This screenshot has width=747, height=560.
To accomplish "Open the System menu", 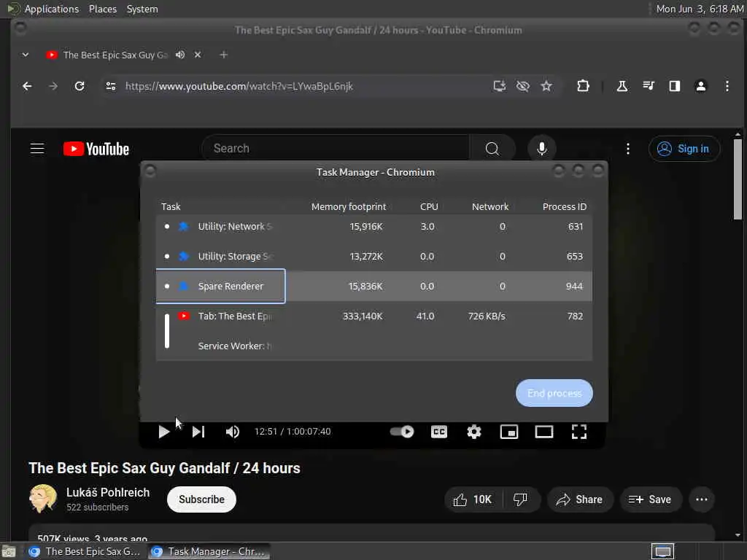I will coord(142,9).
